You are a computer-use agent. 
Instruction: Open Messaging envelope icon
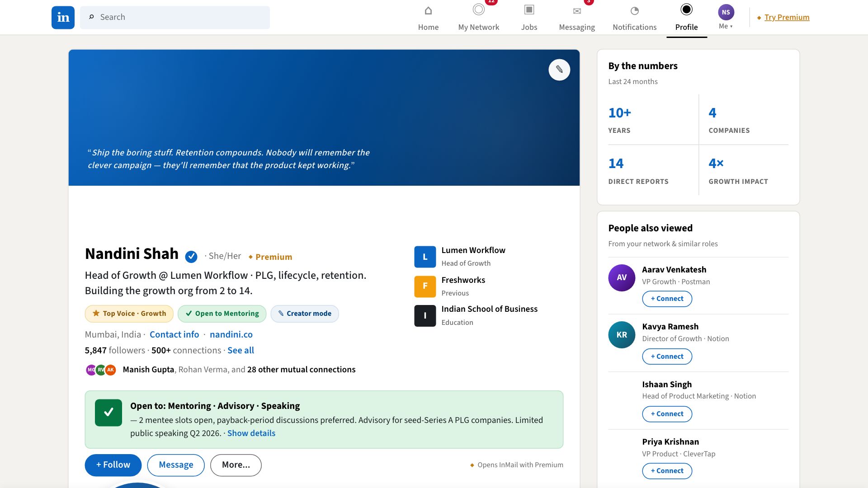577,11
